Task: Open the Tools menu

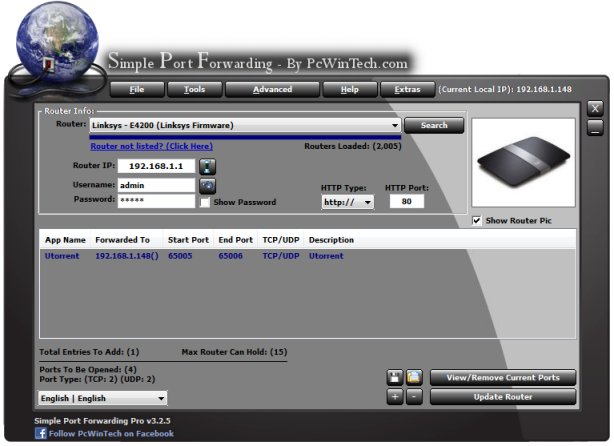Action: pos(195,89)
